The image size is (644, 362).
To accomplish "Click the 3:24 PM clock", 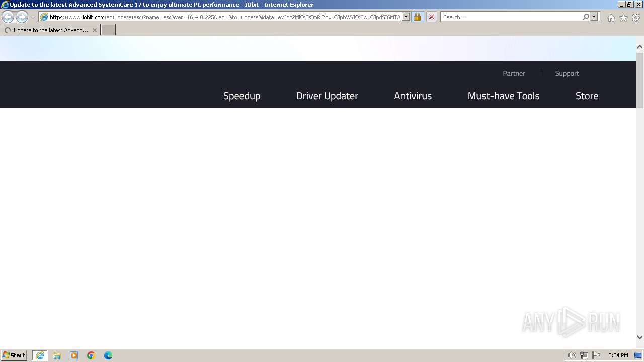I will [x=618, y=355].
